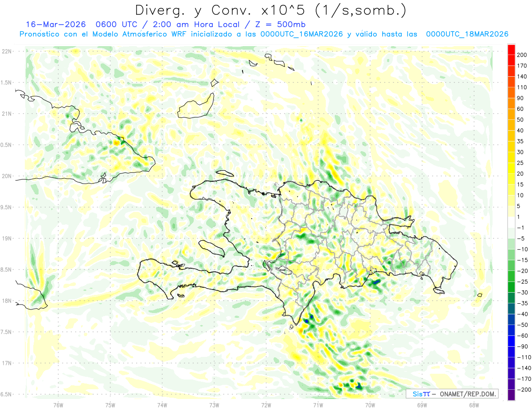
Task: Click the longitude label '73W'
Action: point(214,405)
